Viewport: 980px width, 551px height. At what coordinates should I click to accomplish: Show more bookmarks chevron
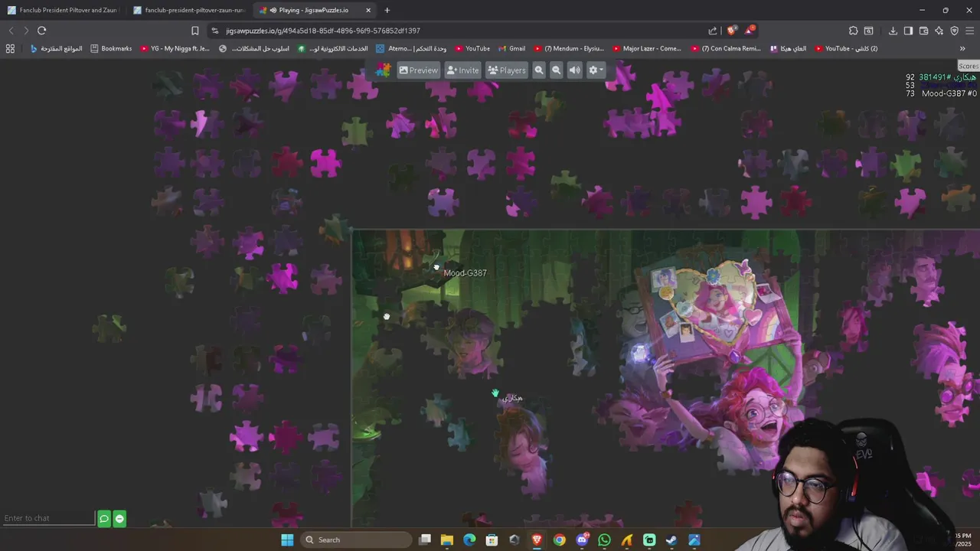962,48
